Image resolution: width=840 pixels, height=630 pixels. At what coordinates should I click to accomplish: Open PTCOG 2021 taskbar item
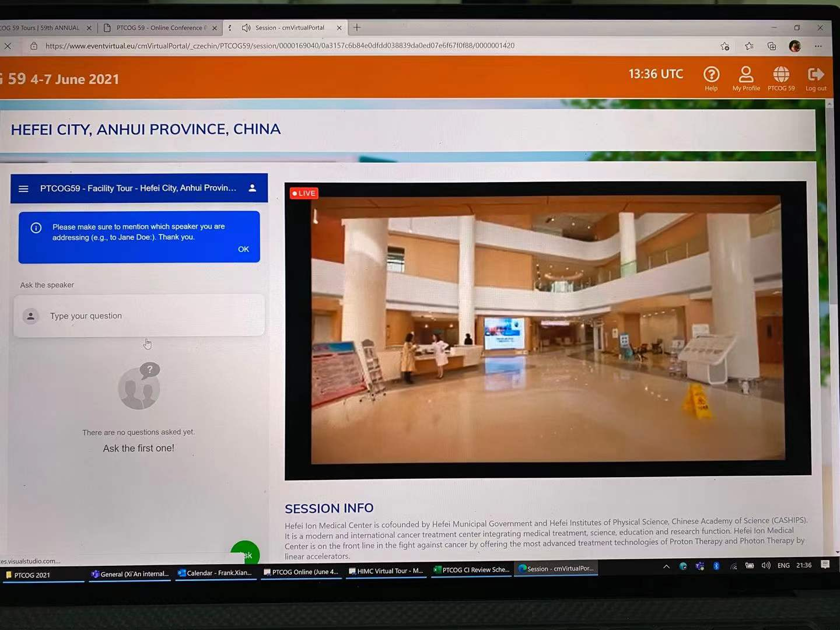[42, 575]
